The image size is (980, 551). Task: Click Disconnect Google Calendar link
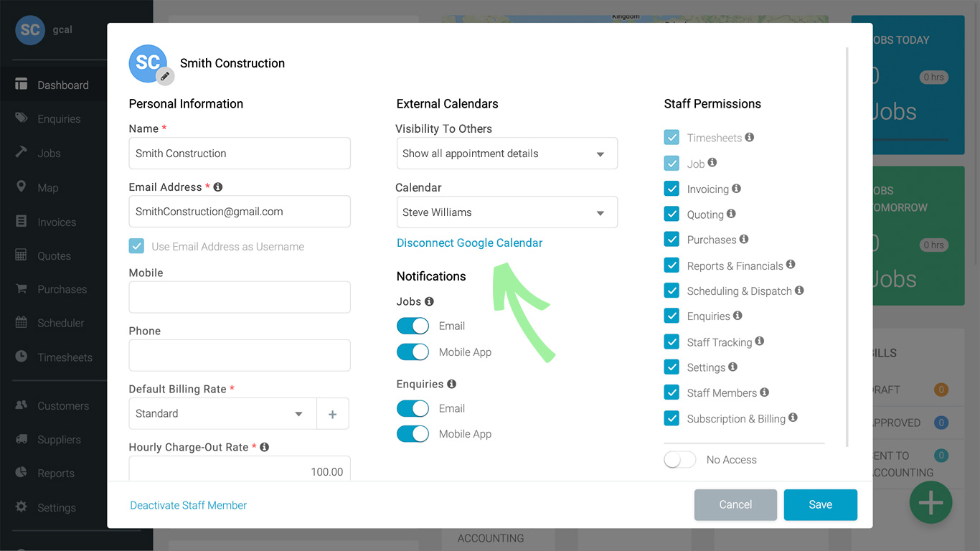[469, 242]
